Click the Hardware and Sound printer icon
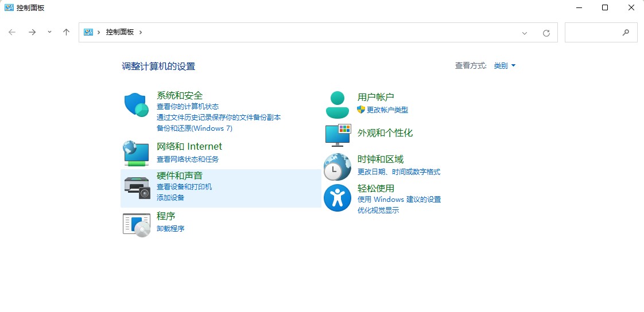This screenshot has width=644, height=312. (x=137, y=185)
